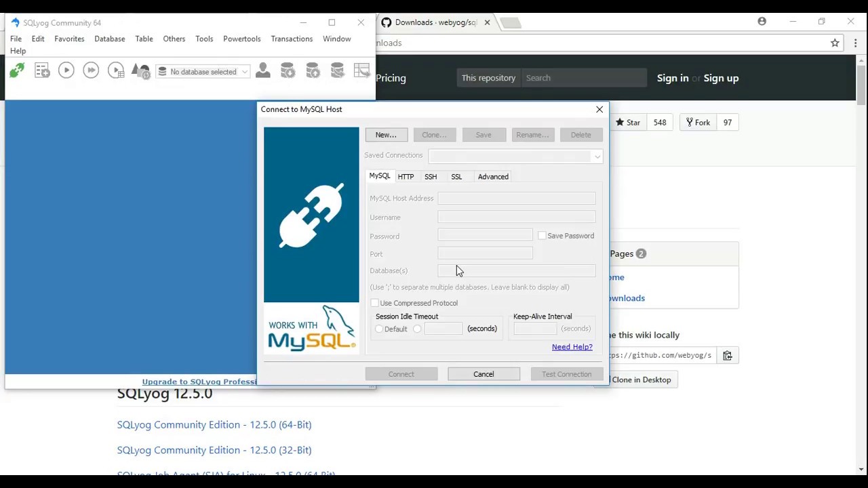This screenshot has height=488, width=868.
Task: Open the User Manager person icon
Action: click(263, 70)
